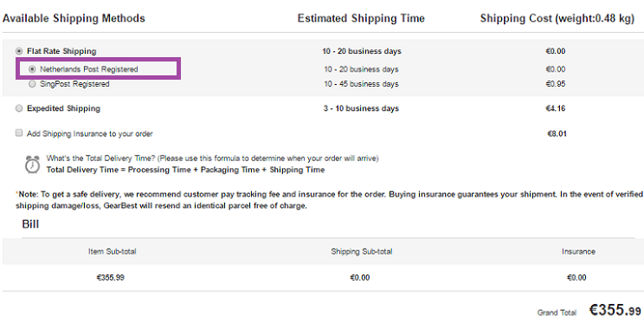Viewport: 644px width, 330px height.
Task: Click the 3 - 10 business days estimate
Action: coord(361,108)
